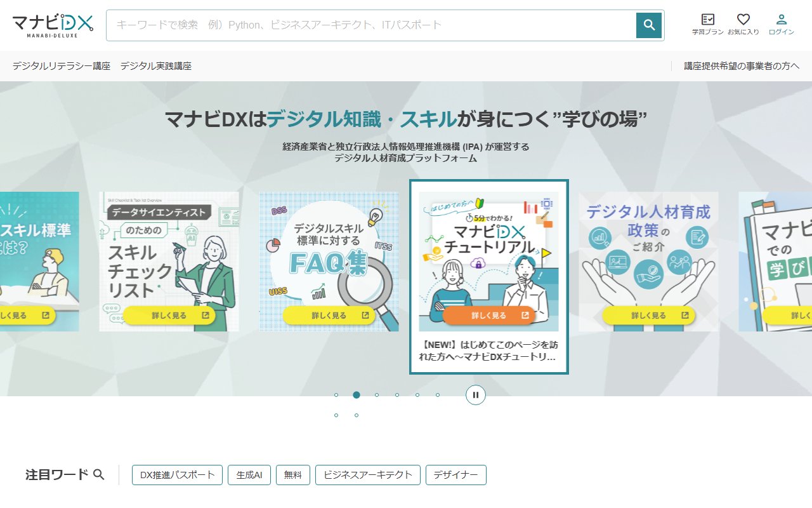Click orange 詳しく見る on チュートリアル card
Screen dimensions: 812x508
pos(489,316)
